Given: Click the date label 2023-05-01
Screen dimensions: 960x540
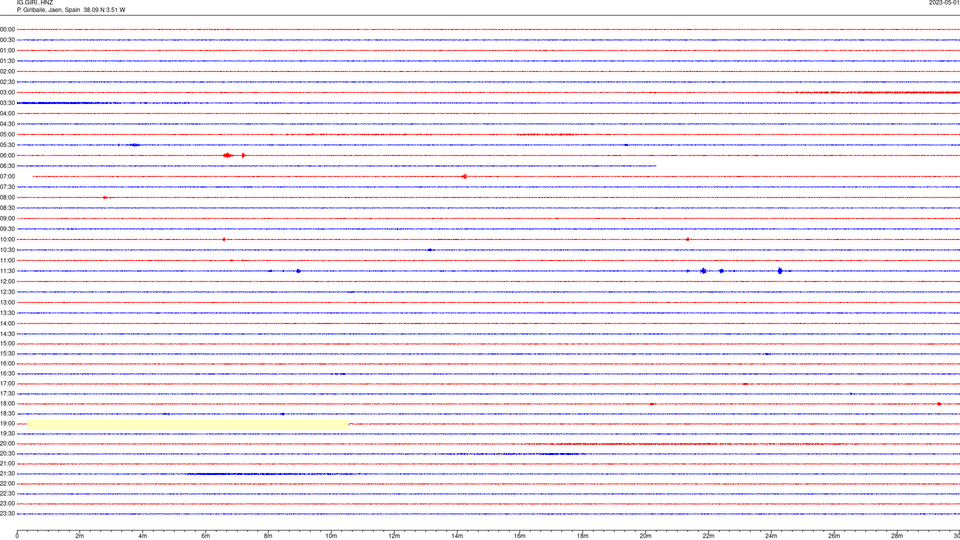Looking at the screenshot, I should coord(944,2).
